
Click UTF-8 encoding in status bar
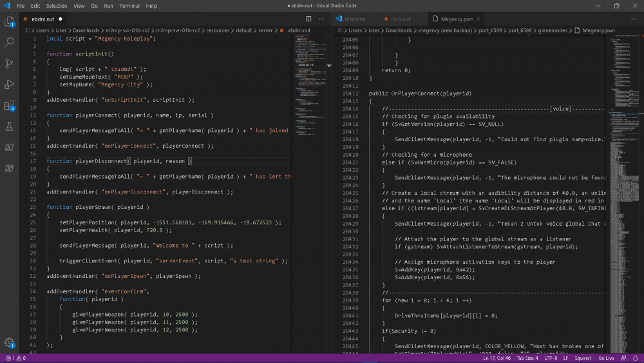tap(551, 358)
